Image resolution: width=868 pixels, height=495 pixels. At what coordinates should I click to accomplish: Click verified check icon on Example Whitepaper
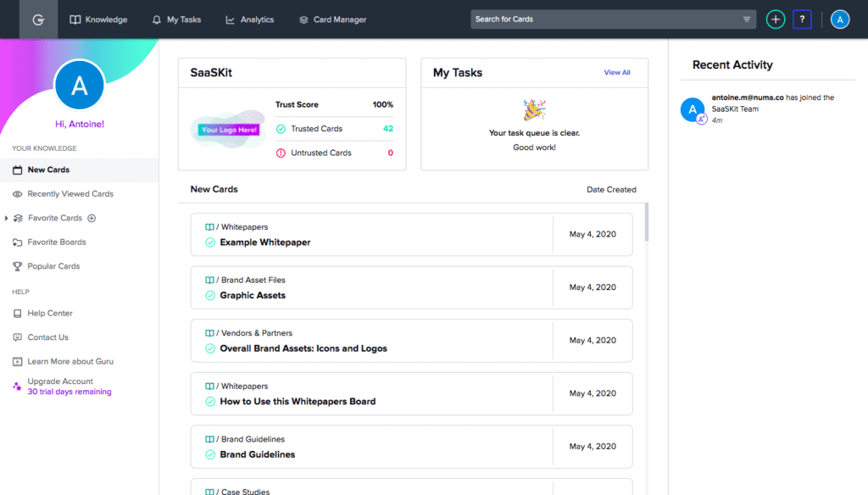click(x=210, y=242)
